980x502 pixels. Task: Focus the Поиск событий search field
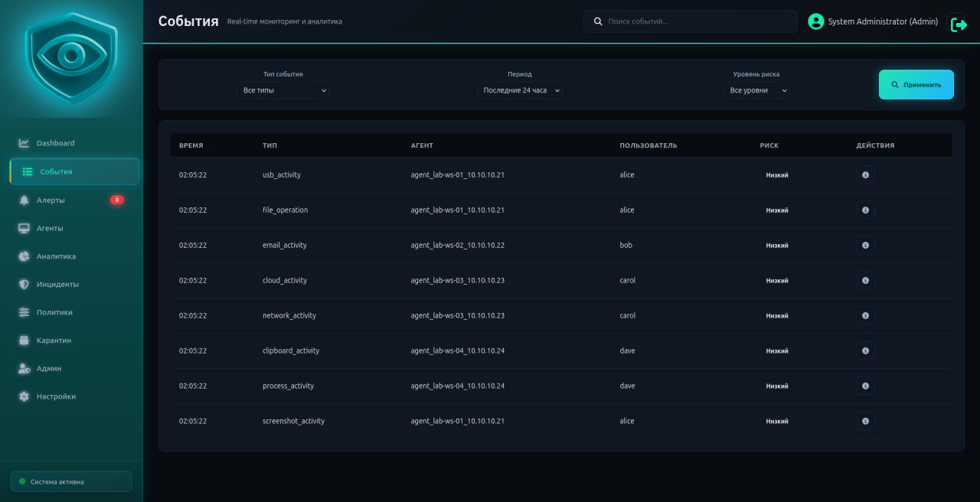691,21
